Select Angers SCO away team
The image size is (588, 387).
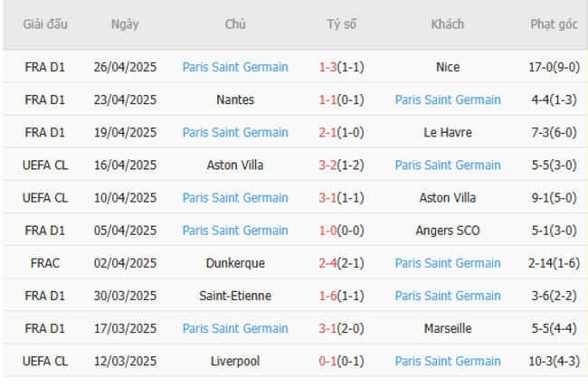click(x=447, y=231)
